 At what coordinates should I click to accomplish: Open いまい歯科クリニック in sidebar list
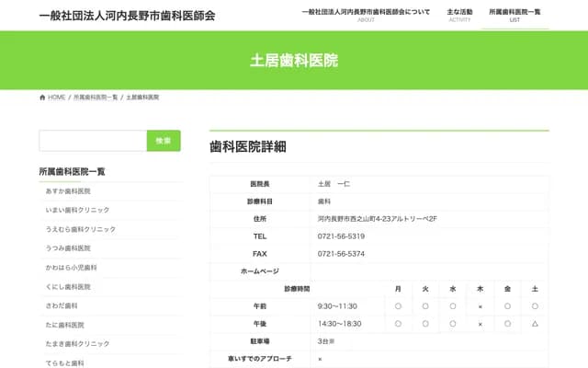(x=77, y=210)
